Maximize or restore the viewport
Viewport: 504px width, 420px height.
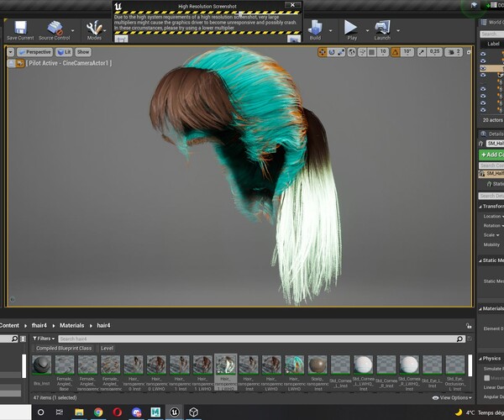coord(469,52)
